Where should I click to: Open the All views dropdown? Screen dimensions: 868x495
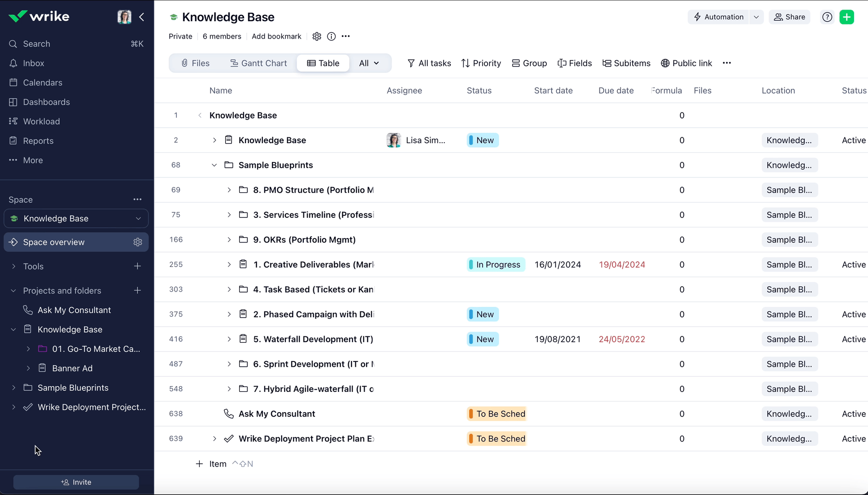pos(369,63)
